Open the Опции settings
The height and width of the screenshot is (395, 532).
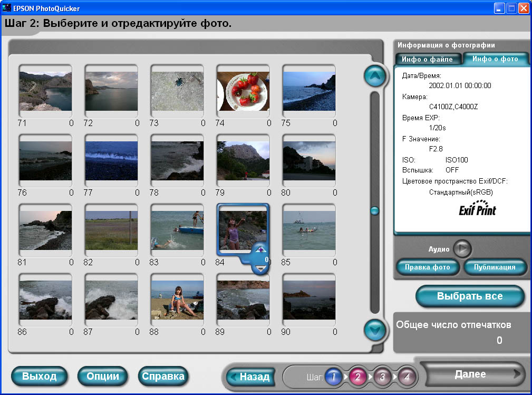(x=102, y=376)
